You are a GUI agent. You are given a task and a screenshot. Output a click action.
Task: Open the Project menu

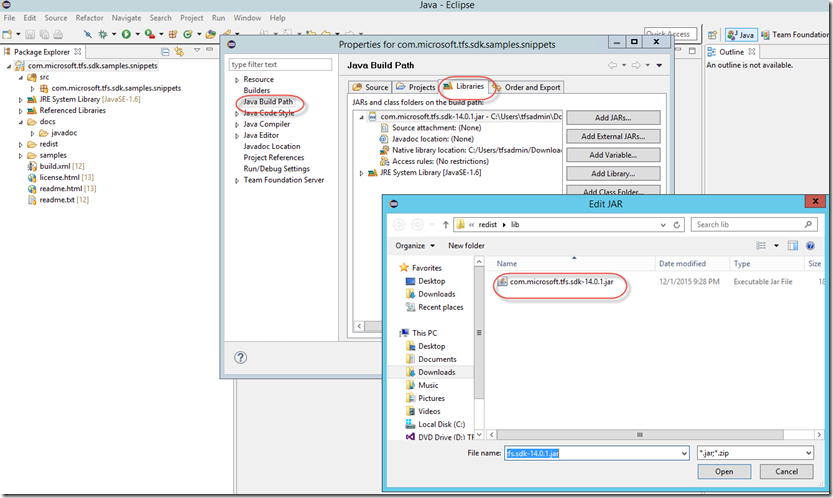click(191, 18)
